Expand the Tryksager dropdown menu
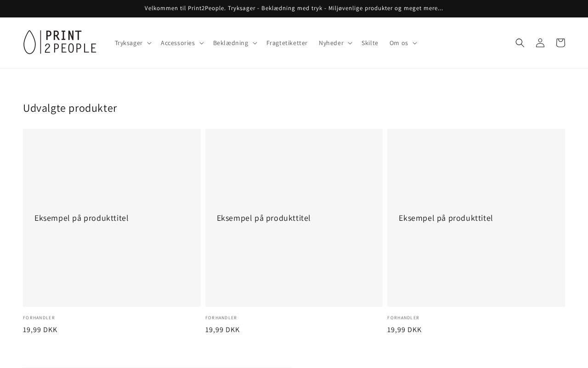The width and height of the screenshot is (588, 368). click(133, 43)
